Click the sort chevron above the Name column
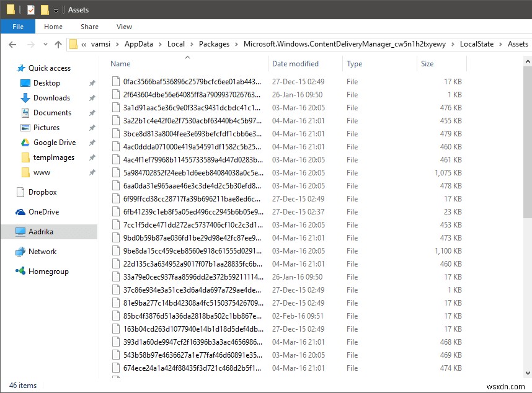 click(x=187, y=57)
